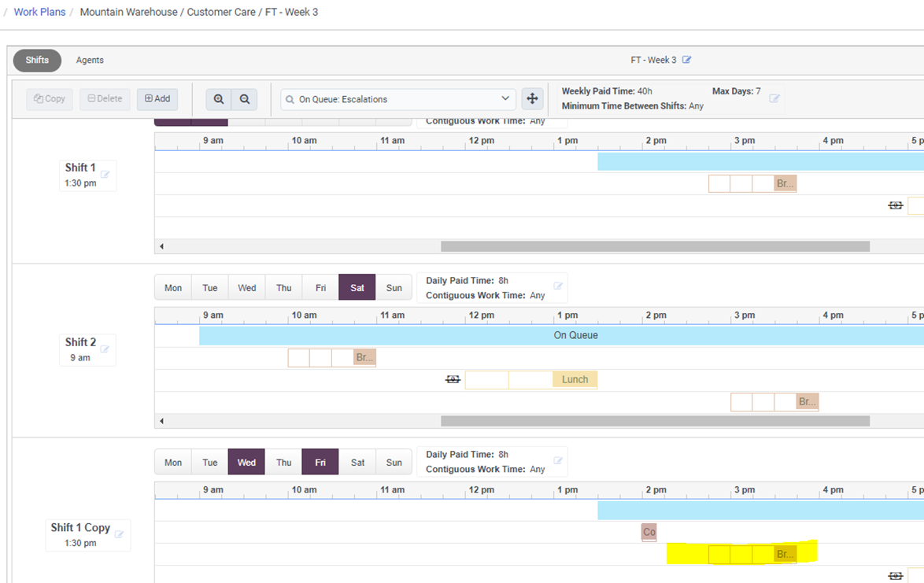Click the Shift 2 label

click(x=80, y=342)
